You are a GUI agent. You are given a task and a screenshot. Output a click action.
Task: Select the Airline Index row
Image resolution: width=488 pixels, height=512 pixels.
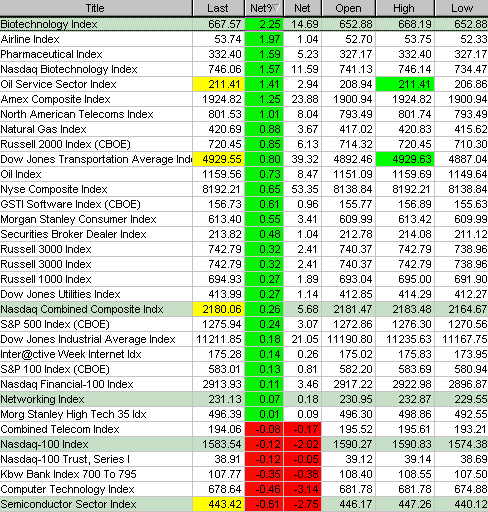tap(244, 39)
